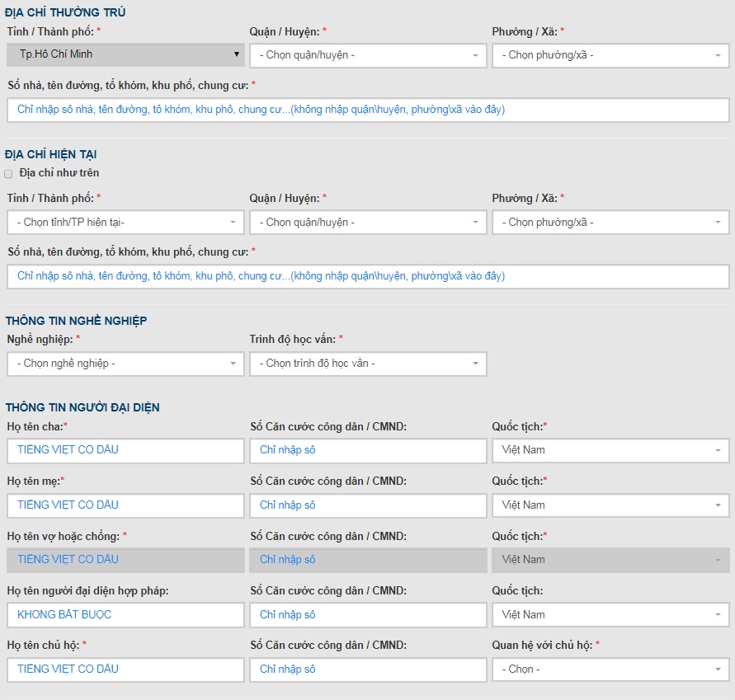Open 'Chọn nghề nghiệp' dropdown
The height and width of the screenshot is (700, 735).
125,364
